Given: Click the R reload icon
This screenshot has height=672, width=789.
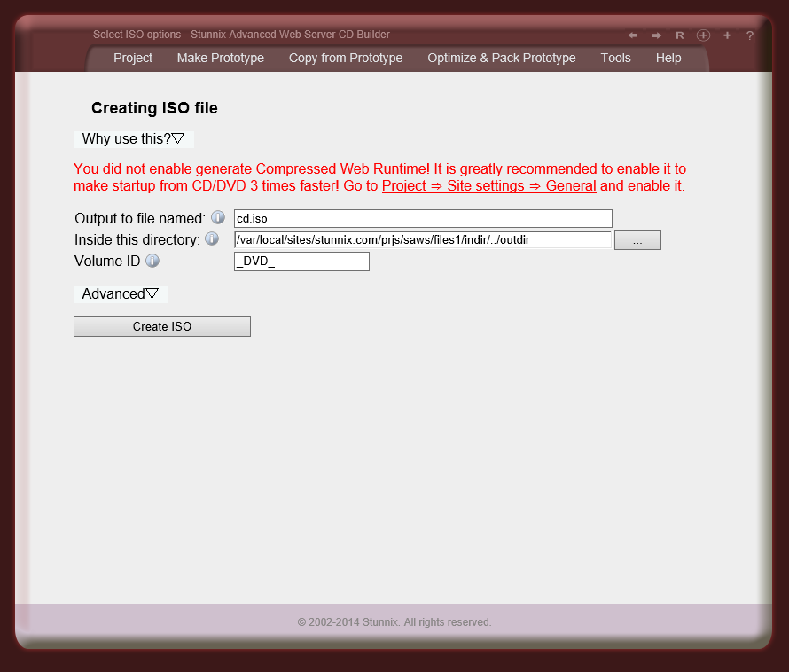Looking at the screenshot, I should click(679, 35).
